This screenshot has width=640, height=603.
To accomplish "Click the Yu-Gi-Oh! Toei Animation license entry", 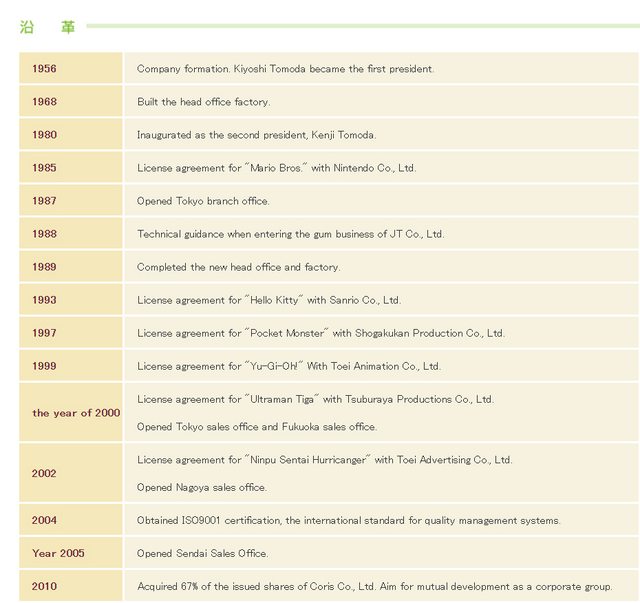I will [x=289, y=366].
